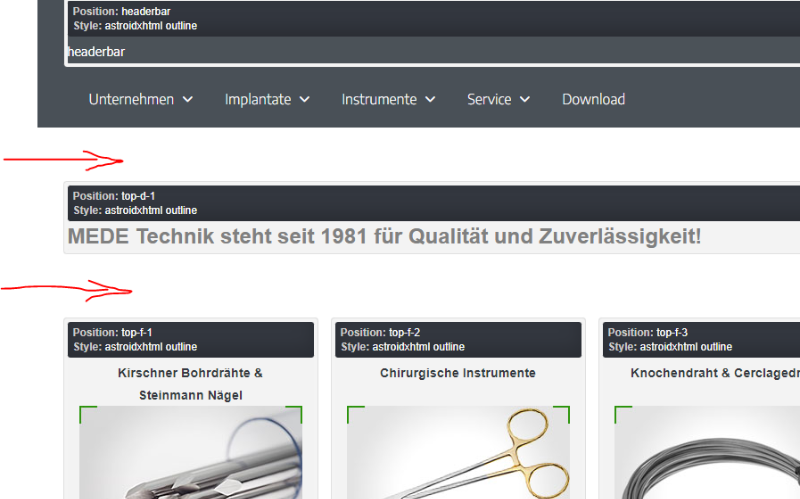
Task: Click the 'headerbar' module text
Action: tap(96, 52)
